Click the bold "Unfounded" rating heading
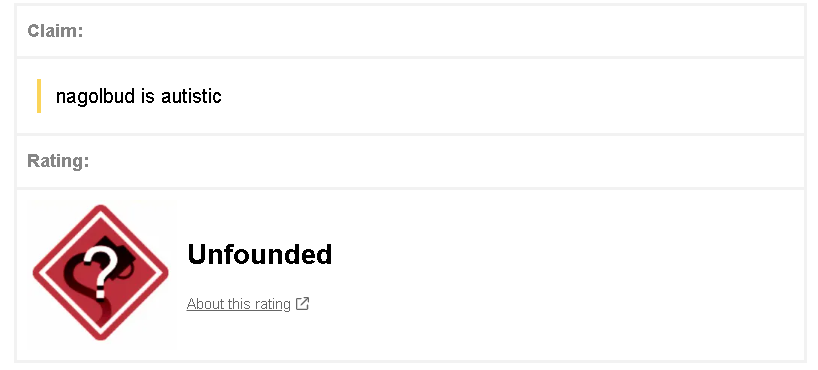The image size is (818, 370). (x=259, y=254)
